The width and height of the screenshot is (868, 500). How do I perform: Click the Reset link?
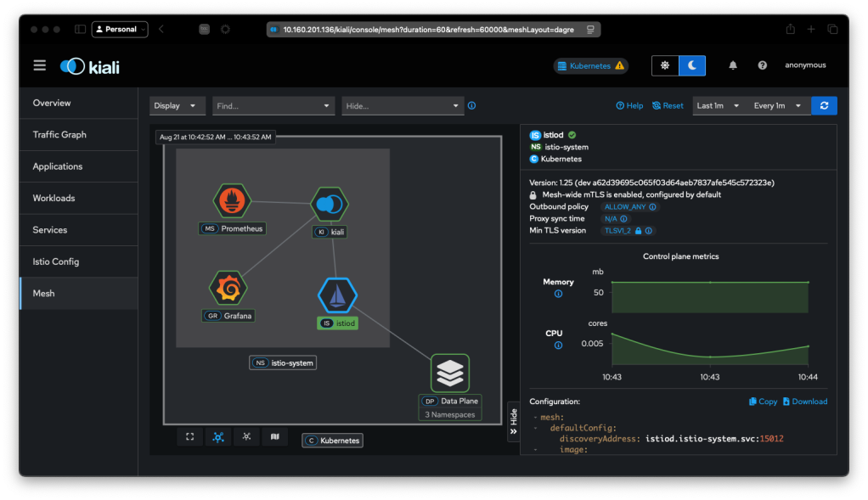(668, 106)
